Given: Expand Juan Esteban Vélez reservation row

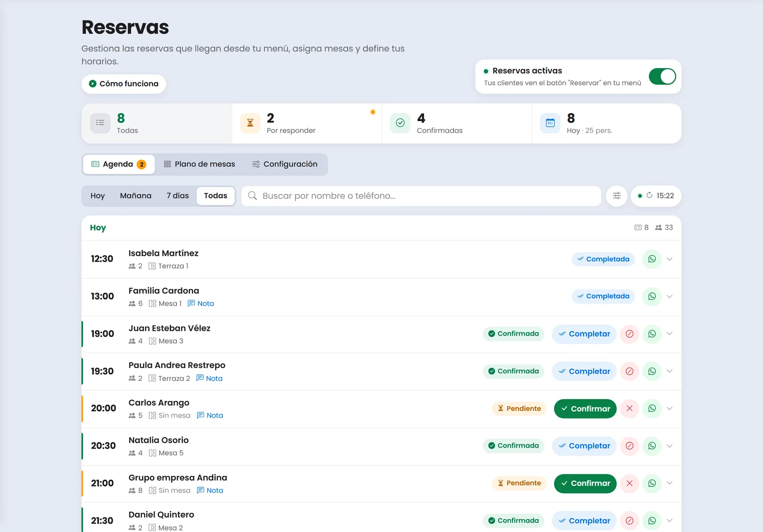Looking at the screenshot, I should point(670,334).
